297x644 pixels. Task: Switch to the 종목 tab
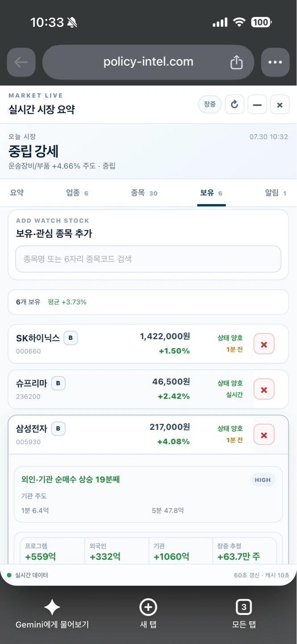(x=144, y=193)
